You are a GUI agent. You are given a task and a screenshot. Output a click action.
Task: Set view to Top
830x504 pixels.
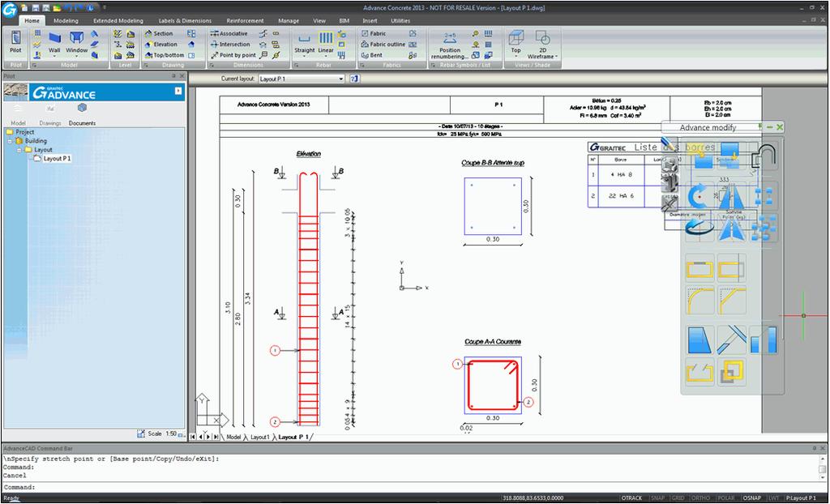coord(516,42)
